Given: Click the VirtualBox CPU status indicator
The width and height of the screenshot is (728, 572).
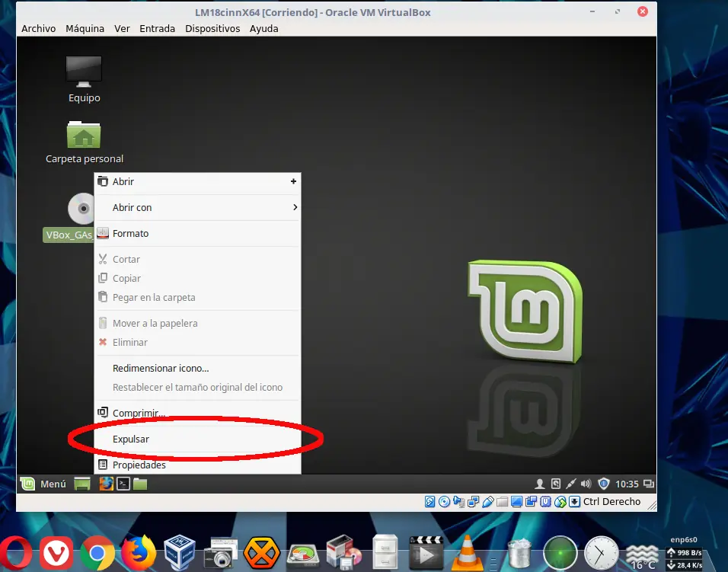Looking at the screenshot, I should pos(545,501).
